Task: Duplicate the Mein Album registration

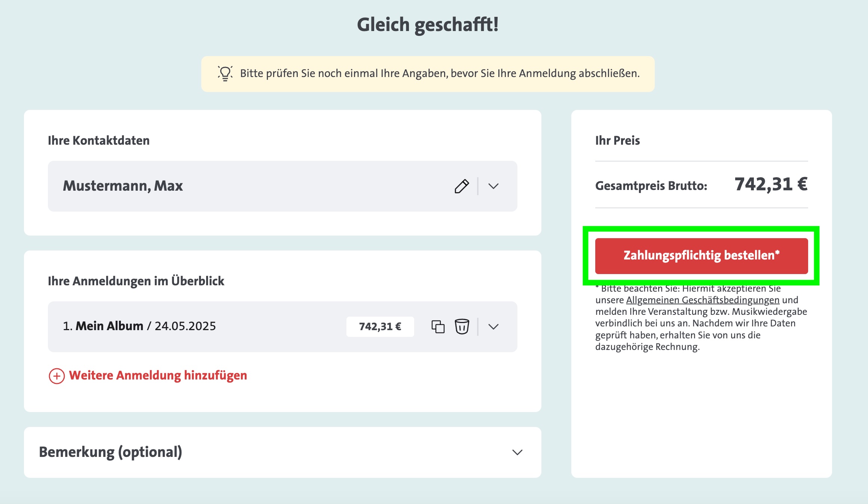Action: tap(438, 327)
